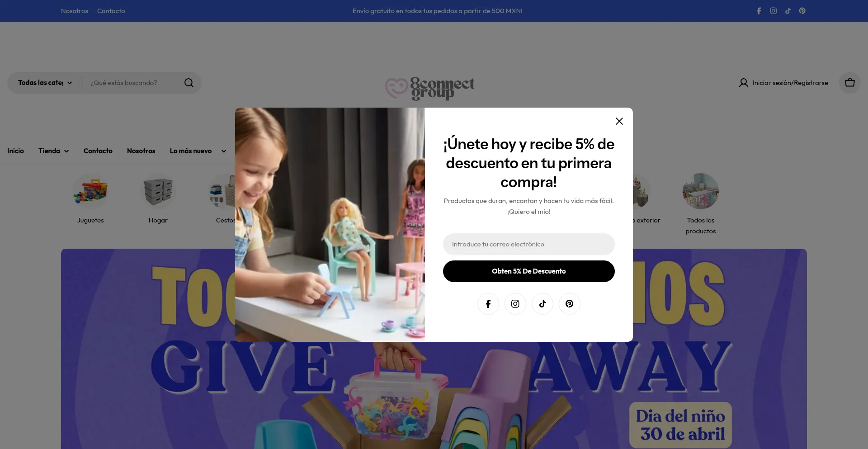Click the Obten 5% De Descuento button

(529, 271)
